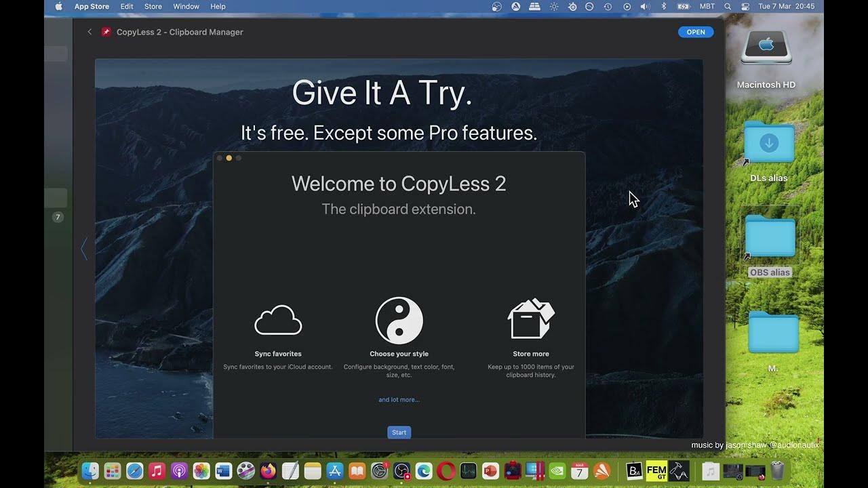Open the Help menu
The width and height of the screenshot is (868, 488).
tap(218, 6)
